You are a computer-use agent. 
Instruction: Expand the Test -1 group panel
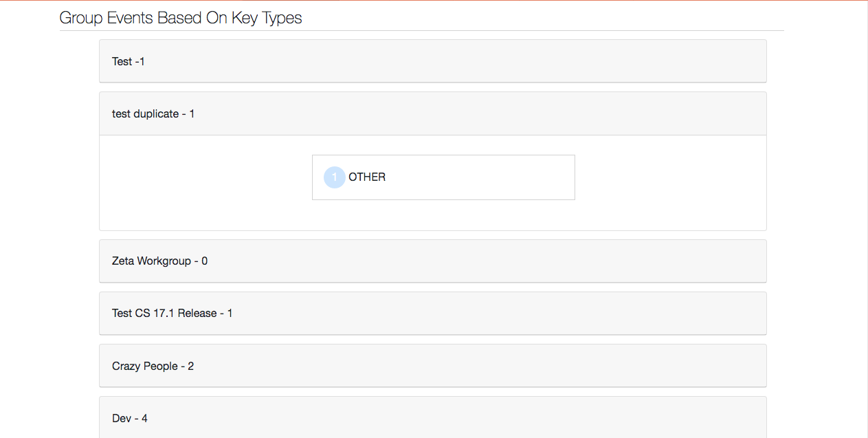click(432, 61)
